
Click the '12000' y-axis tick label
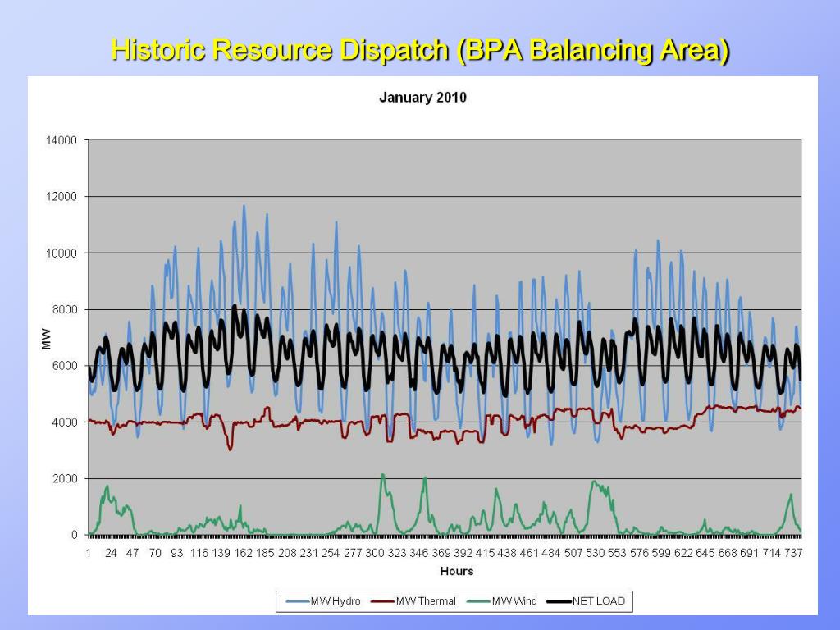tap(62, 197)
